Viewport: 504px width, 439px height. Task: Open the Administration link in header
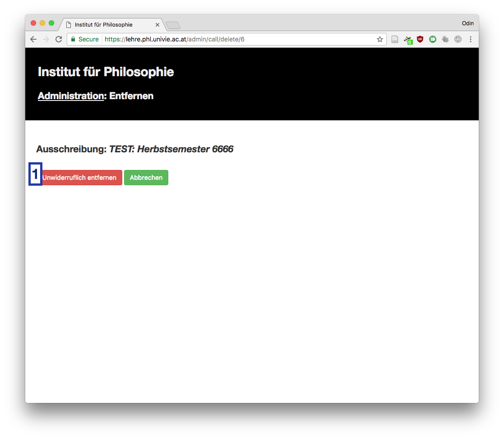tap(71, 96)
